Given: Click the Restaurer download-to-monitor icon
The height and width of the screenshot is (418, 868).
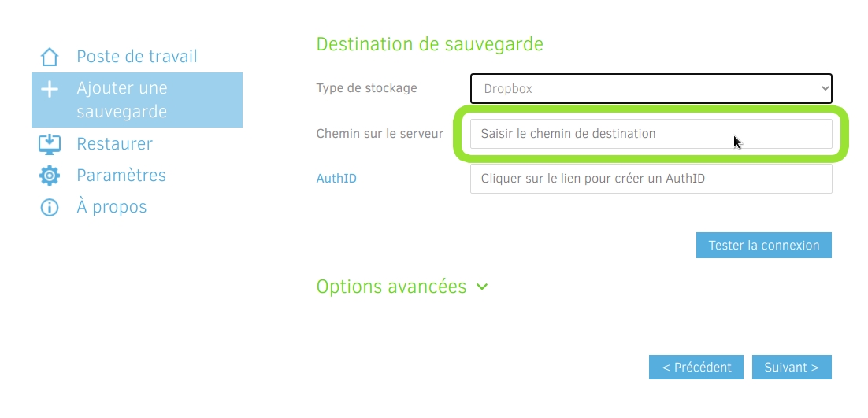Looking at the screenshot, I should coord(50,144).
